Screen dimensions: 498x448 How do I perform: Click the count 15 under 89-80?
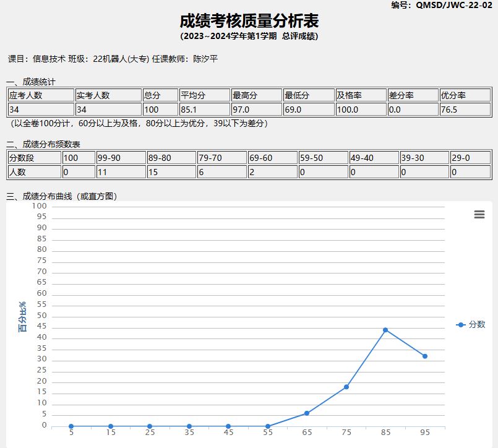click(171, 172)
